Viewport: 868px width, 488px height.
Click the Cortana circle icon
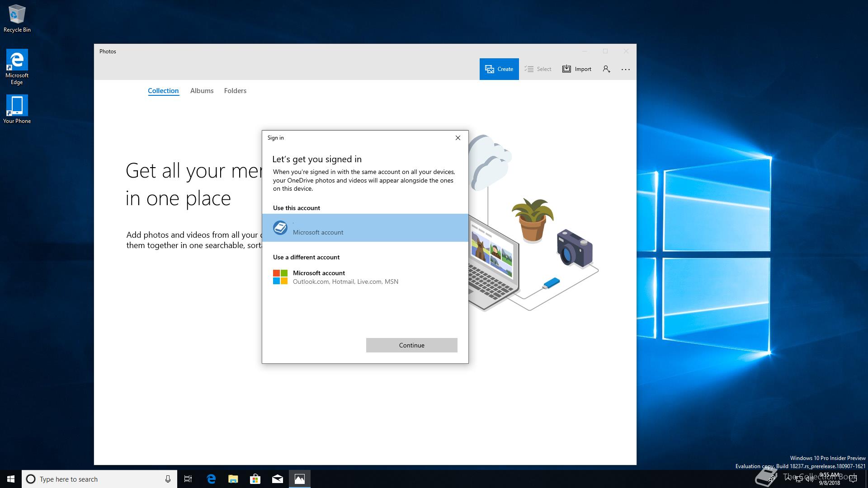(x=31, y=479)
